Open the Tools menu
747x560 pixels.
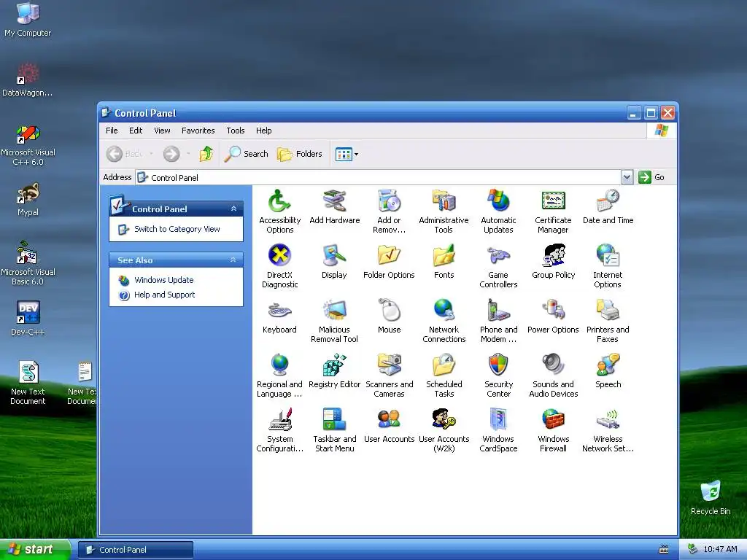coord(236,131)
